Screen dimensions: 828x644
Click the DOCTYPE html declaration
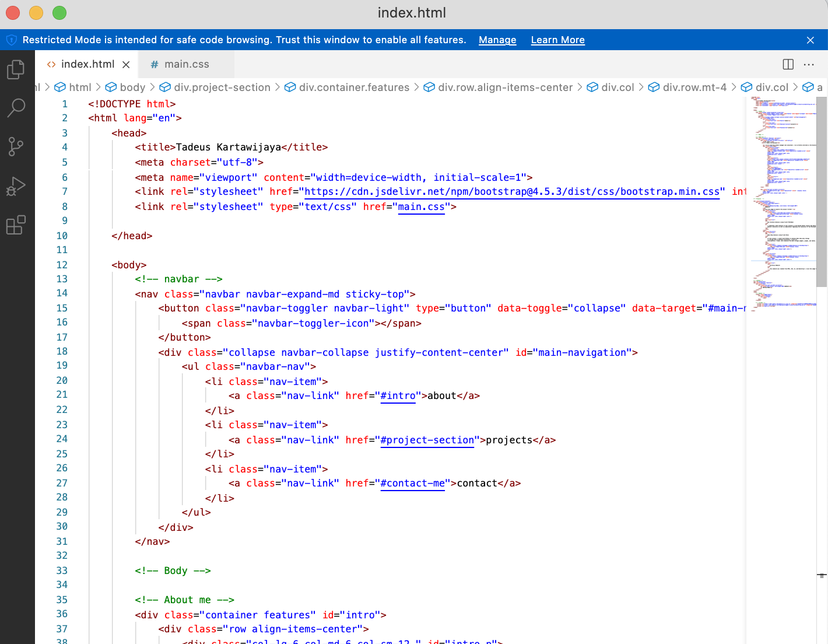pos(132,104)
